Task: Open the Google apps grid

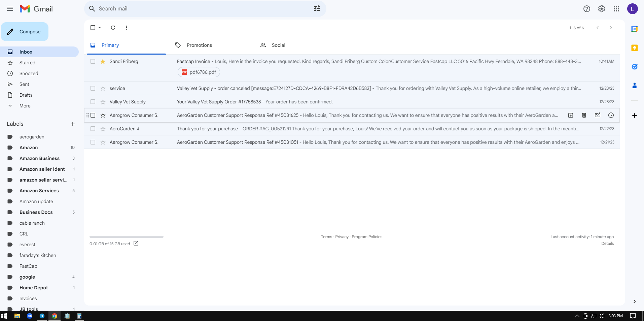Action: click(616, 9)
